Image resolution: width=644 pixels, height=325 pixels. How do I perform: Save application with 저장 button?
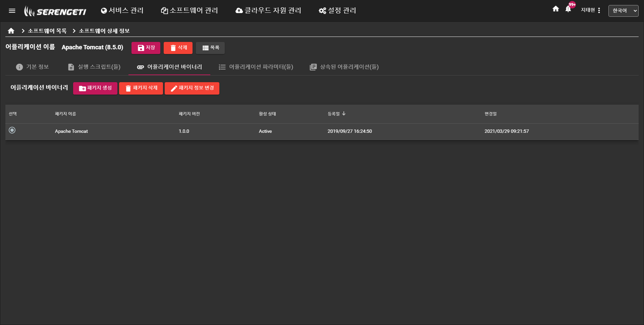(146, 48)
